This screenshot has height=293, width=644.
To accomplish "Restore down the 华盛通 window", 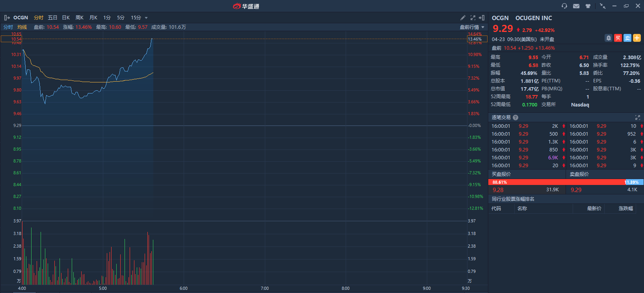I will pyautogui.click(x=626, y=6).
